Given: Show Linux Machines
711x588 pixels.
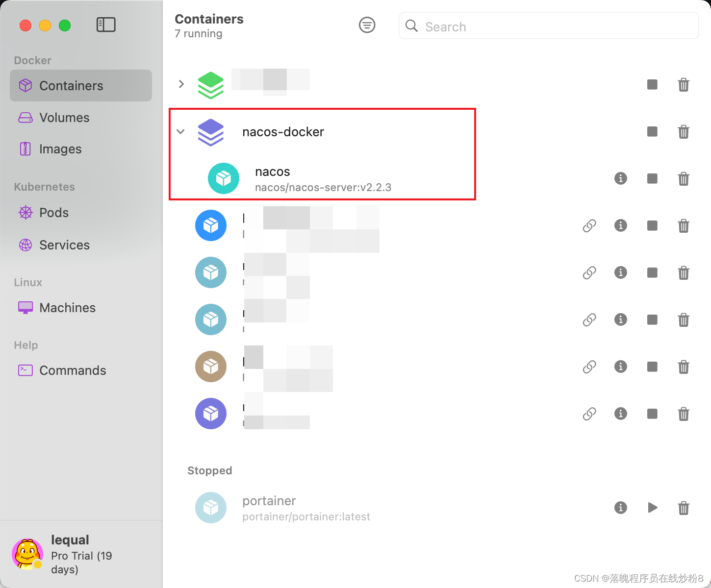Looking at the screenshot, I should tap(81, 308).
